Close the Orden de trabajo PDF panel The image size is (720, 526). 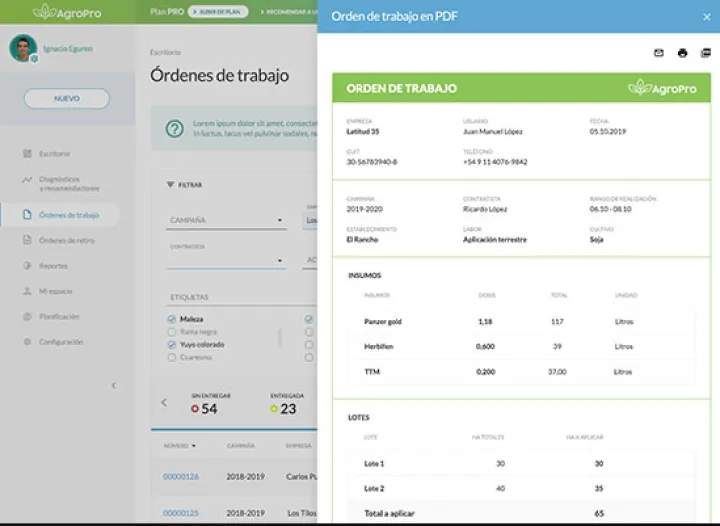click(x=706, y=17)
